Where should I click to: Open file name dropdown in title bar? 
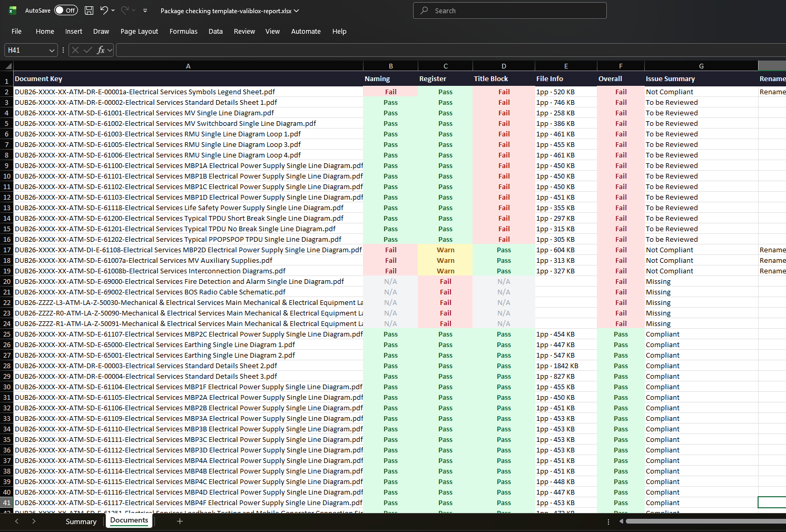click(x=296, y=11)
